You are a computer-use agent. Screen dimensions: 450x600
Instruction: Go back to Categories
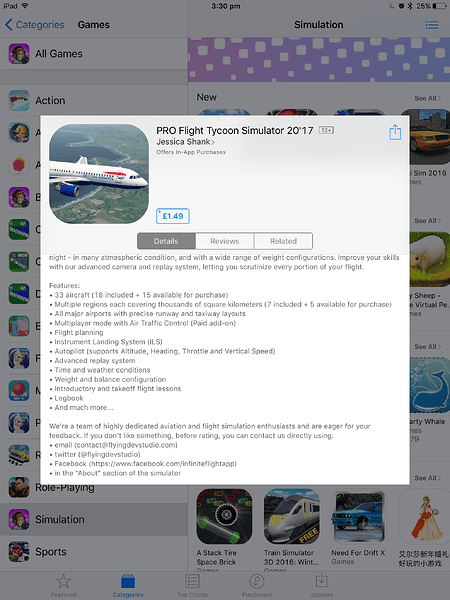click(x=35, y=25)
